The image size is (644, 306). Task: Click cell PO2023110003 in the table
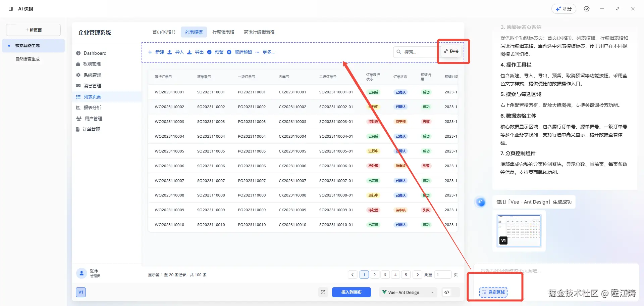coord(252,122)
